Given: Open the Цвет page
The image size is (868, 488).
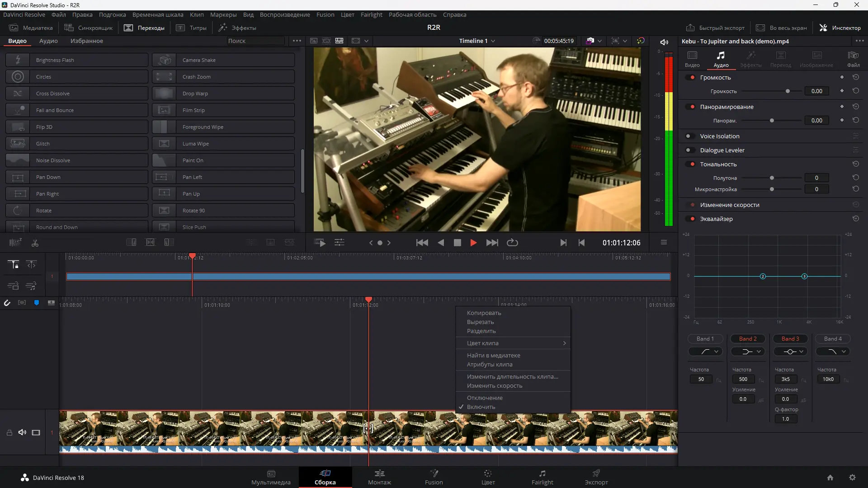Looking at the screenshot, I should click(x=488, y=478).
